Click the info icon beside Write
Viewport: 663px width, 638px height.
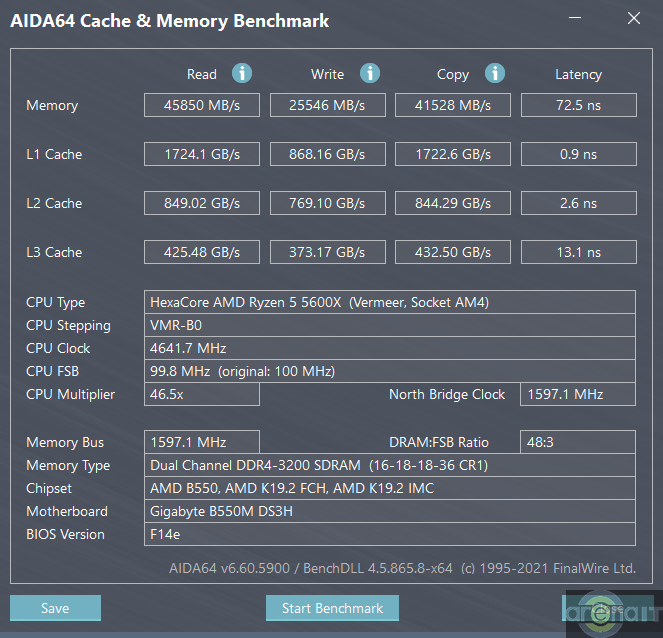tap(370, 73)
